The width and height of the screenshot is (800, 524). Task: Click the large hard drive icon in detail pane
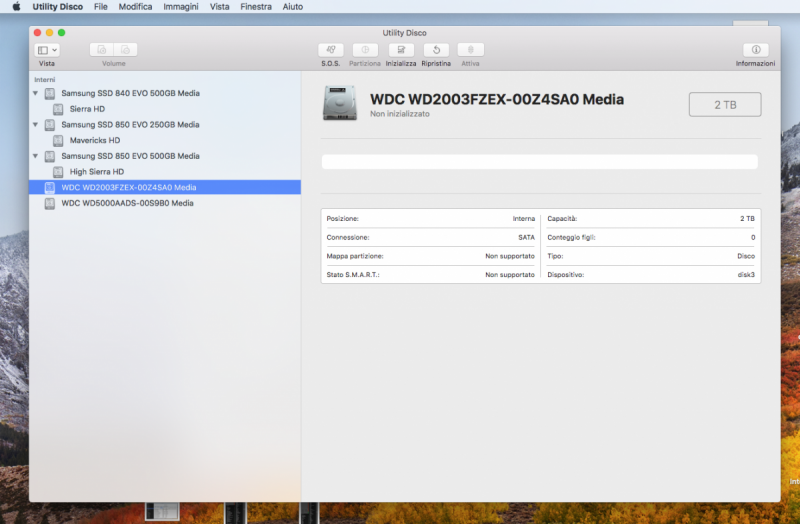click(340, 103)
